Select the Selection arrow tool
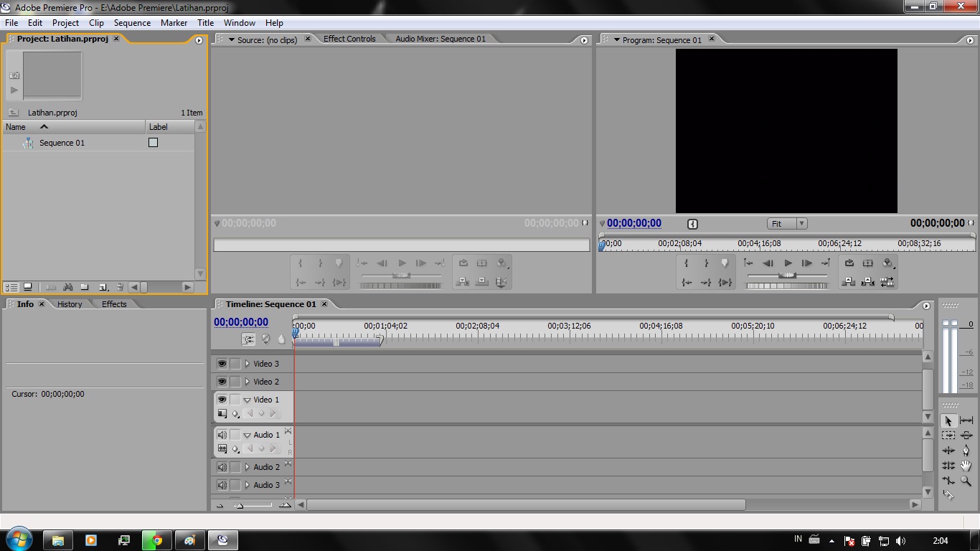The width and height of the screenshot is (980, 551). (x=948, y=421)
